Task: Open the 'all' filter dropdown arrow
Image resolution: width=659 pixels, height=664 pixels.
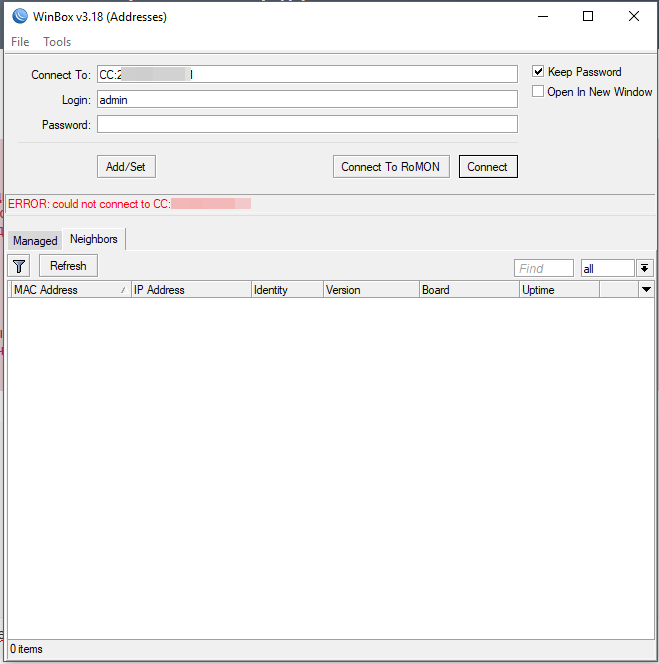Action: tap(644, 268)
